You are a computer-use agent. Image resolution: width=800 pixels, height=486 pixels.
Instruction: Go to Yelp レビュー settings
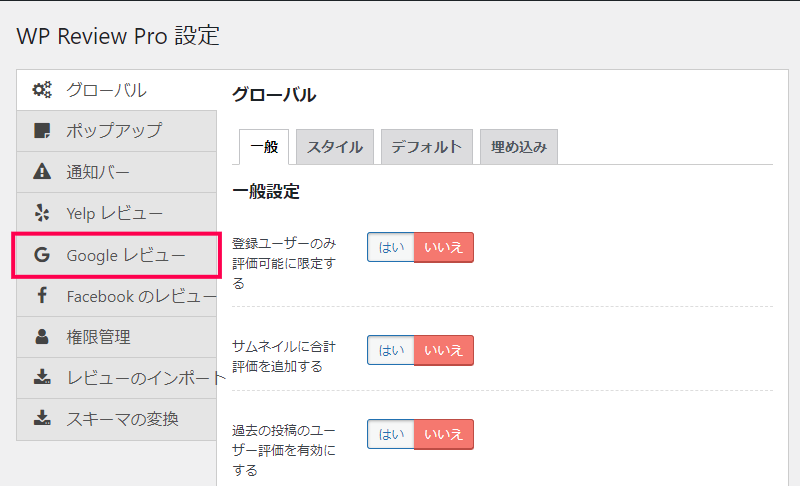(x=117, y=213)
